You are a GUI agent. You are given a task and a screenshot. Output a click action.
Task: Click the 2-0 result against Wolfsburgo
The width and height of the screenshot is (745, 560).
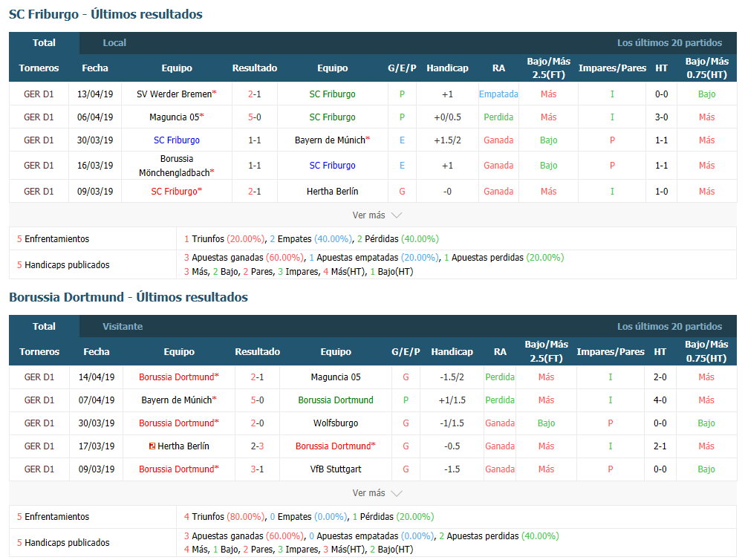click(x=257, y=423)
